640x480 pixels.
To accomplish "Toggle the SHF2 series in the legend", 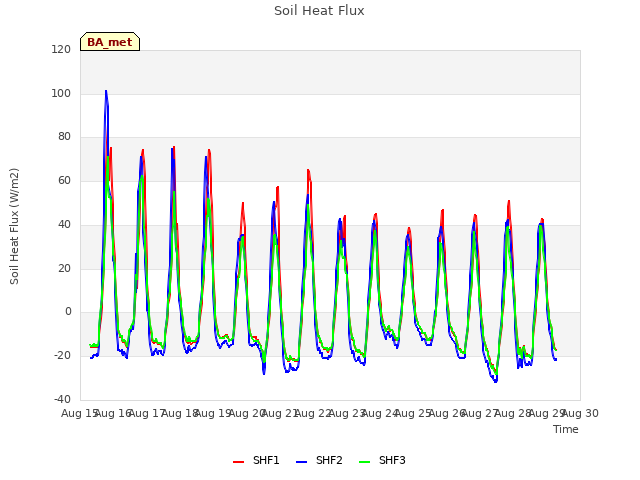I will point(319,460).
